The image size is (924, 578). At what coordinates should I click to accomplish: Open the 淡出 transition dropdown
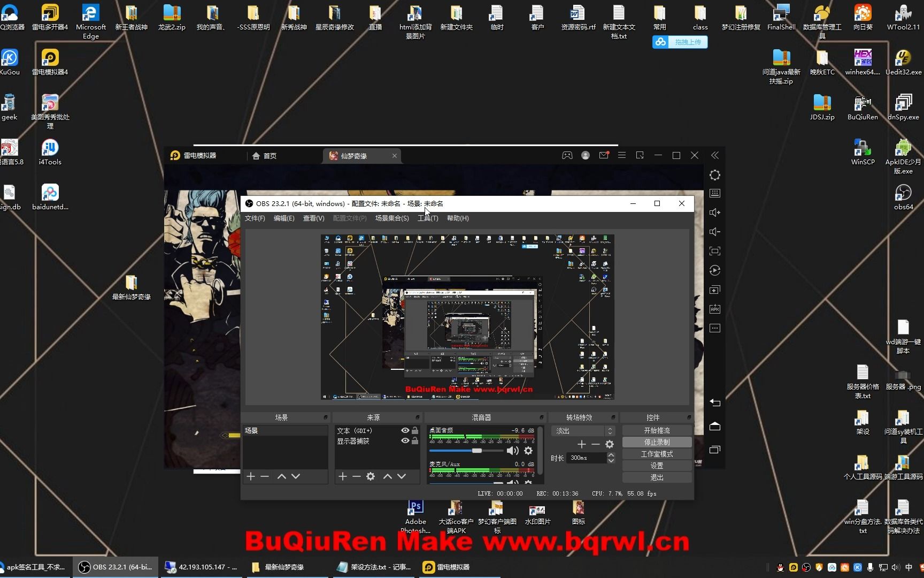(584, 431)
